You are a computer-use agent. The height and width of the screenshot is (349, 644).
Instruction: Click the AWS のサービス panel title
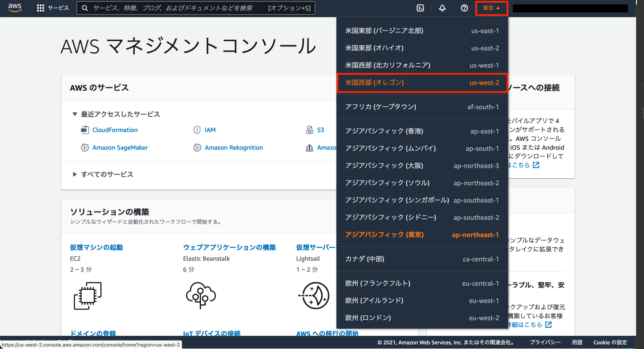99,88
